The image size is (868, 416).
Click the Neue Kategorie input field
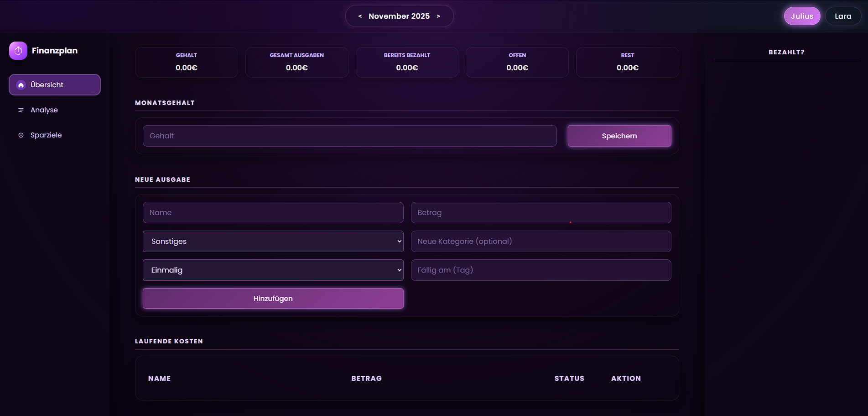pyautogui.click(x=541, y=241)
